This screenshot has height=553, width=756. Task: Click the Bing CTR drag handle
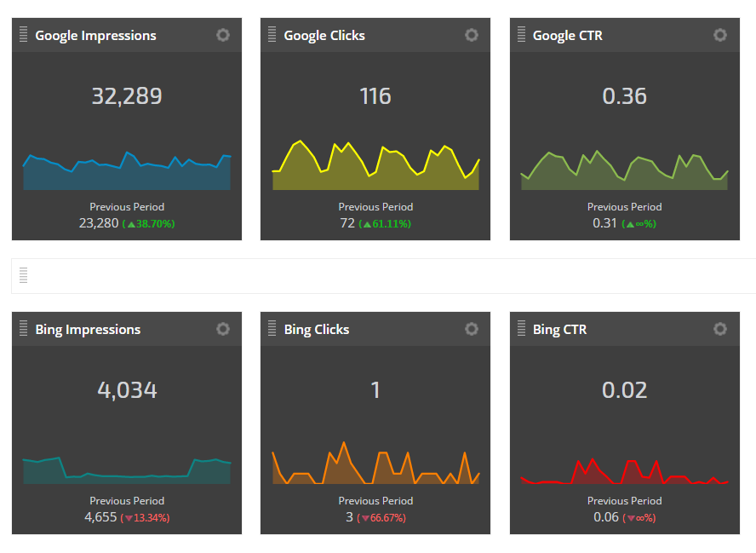(x=521, y=329)
